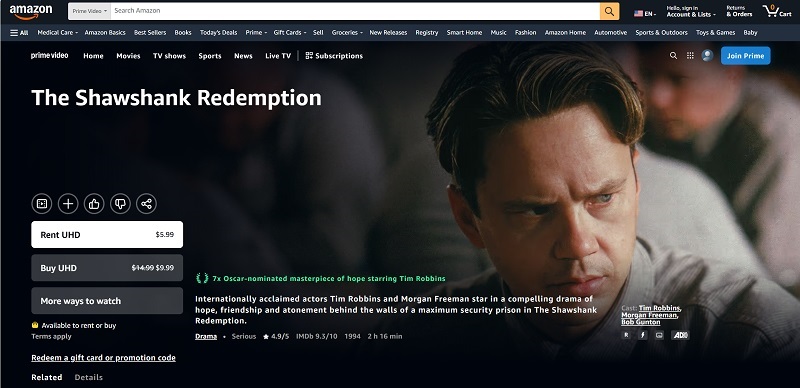Image resolution: width=800 pixels, height=388 pixels.
Task: Click Terms apply text
Action: [x=51, y=336]
